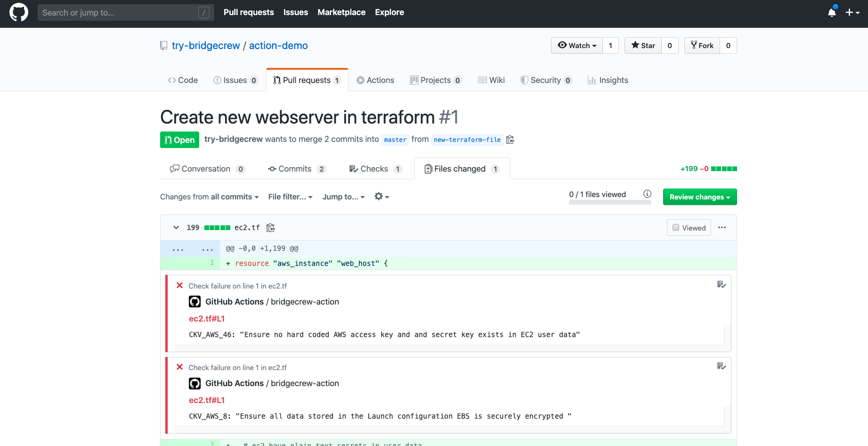This screenshot has height=446, width=868.
Task: Click the new-terraform-file branch label
Action: (467, 140)
